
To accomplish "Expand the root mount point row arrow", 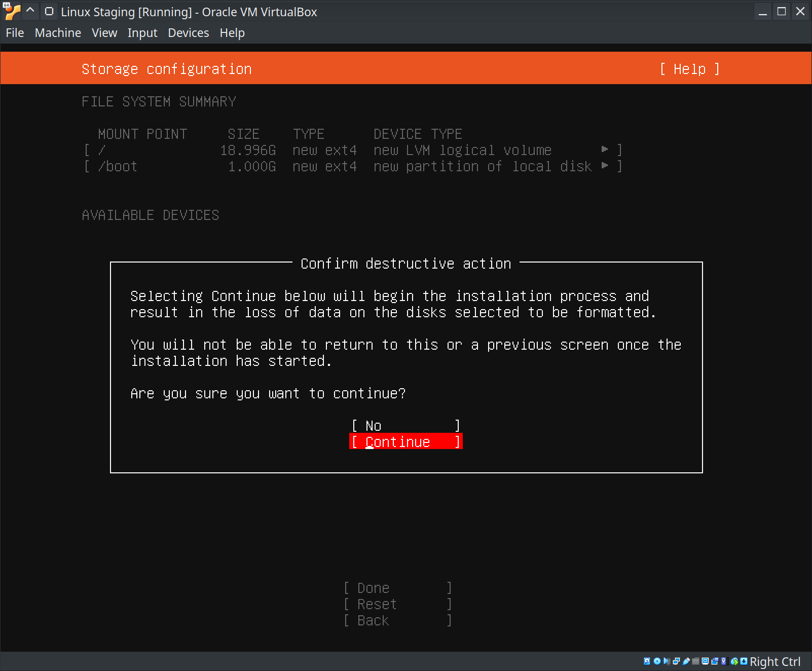I will pos(604,150).
